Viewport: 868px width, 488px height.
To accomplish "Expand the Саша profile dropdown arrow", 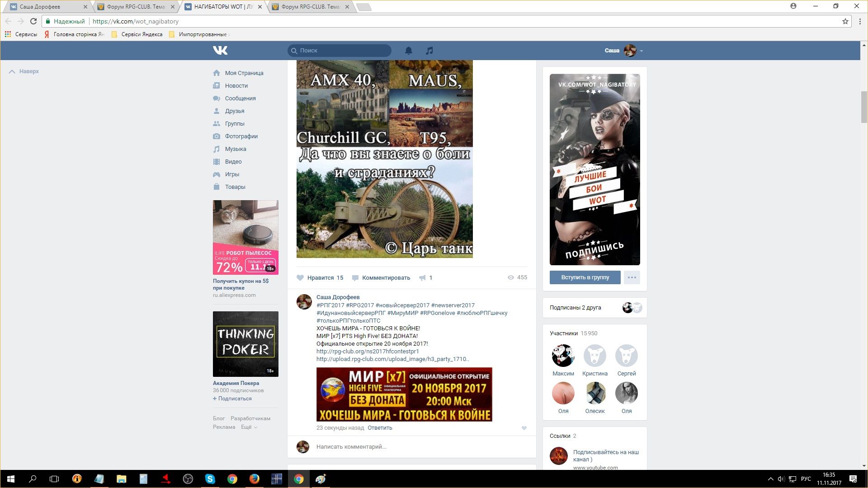I will click(642, 51).
